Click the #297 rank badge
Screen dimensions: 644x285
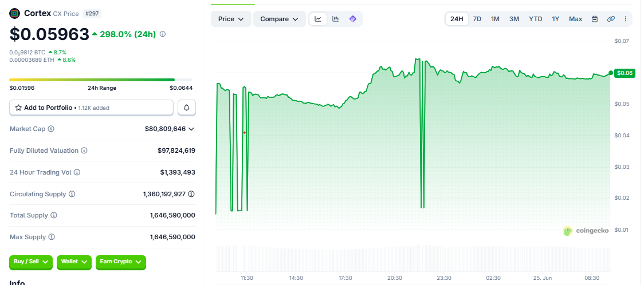92,14
